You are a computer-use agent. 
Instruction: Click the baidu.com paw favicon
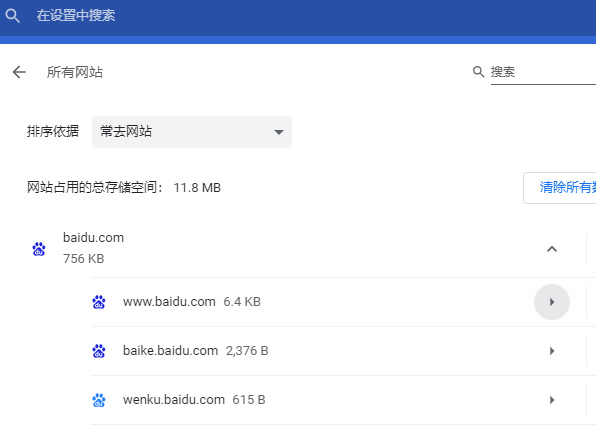[x=39, y=249]
